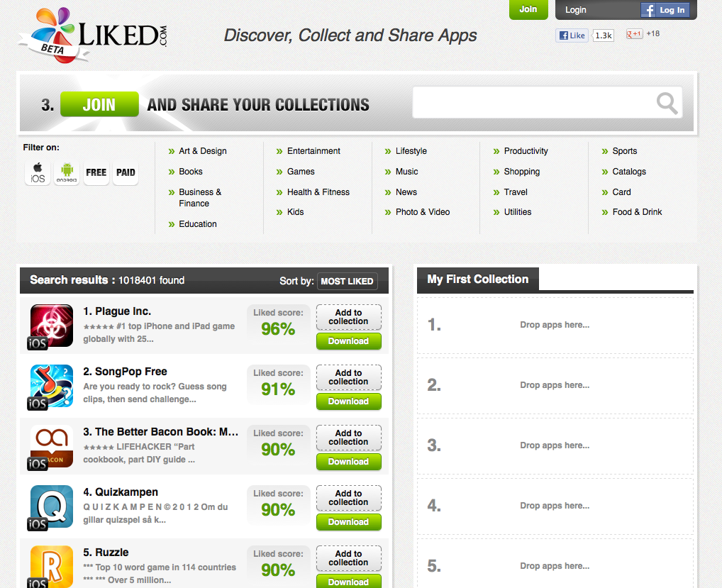This screenshot has height=588, width=722.
Task: Open the Most Liked sort dropdown
Action: pyautogui.click(x=347, y=282)
